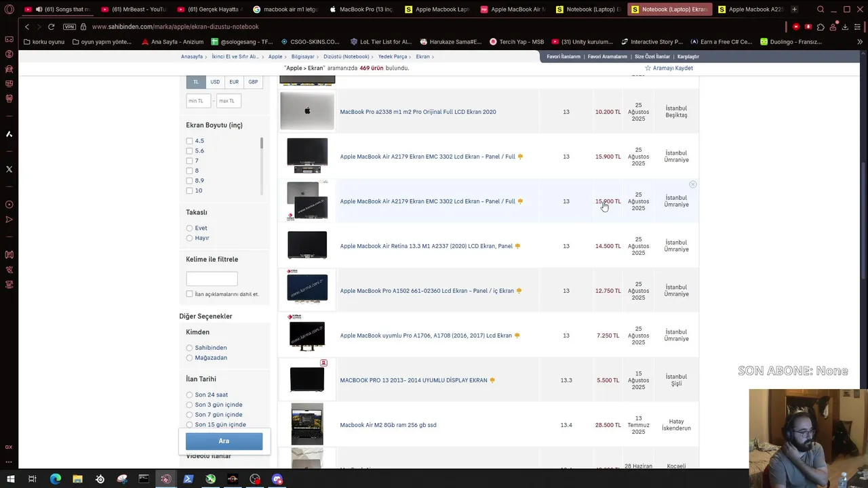Screen dimensions: 868x488
Task: Check the 7 inch screen size box
Action: tap(189, 161)
